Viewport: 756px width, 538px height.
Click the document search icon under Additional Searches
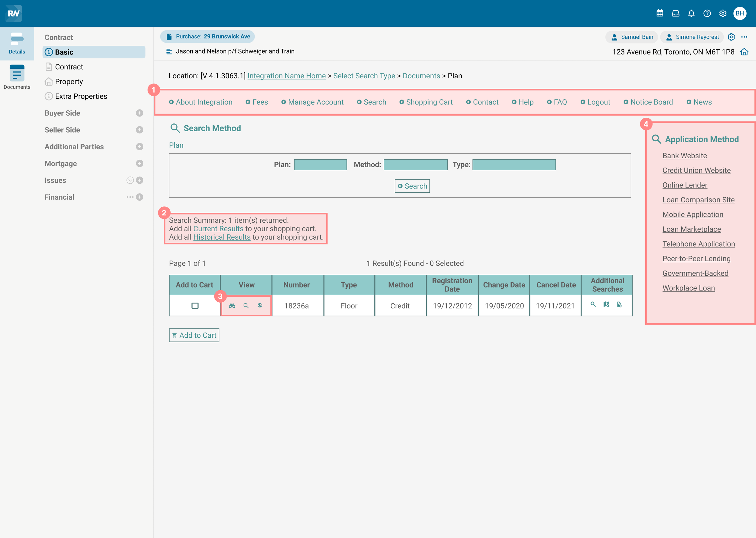click(x=619, y=304)
